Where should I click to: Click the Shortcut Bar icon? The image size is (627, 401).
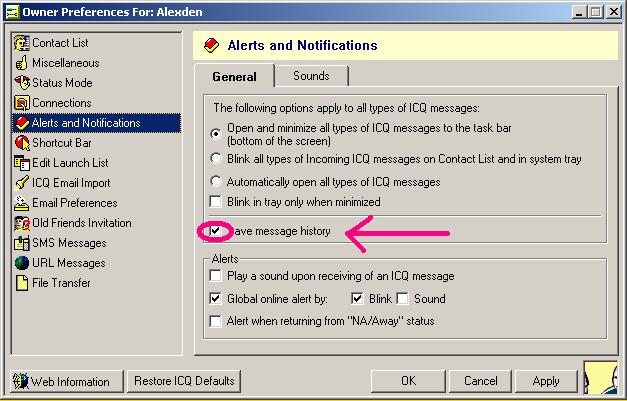pos(22,143)
